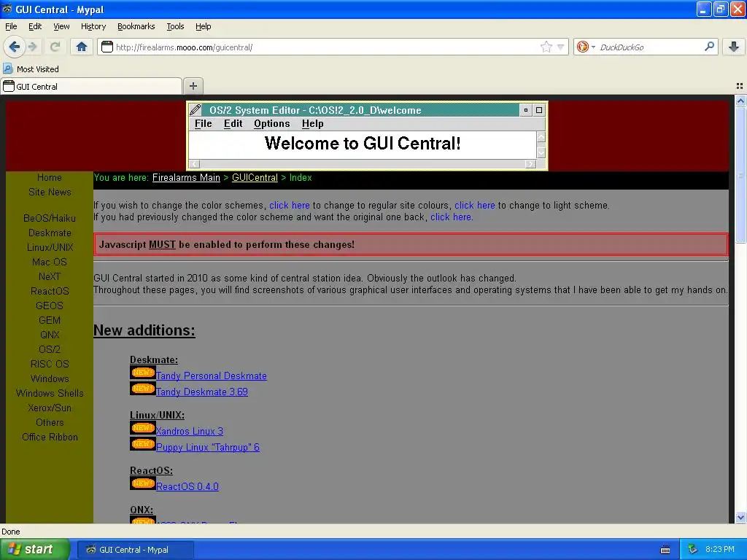Click the Windows start button

coord(35,550)
